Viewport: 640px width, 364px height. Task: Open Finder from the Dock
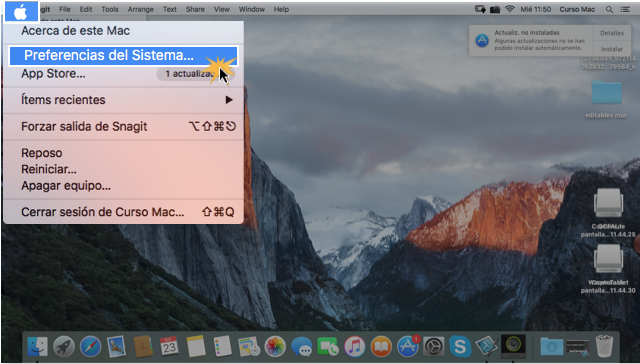click(37, 347)
